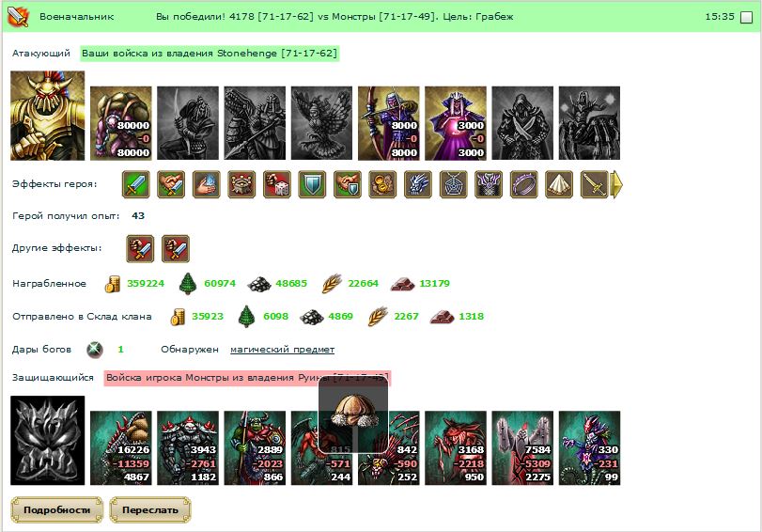Select the archer unit with 9000 troops
This screenshot has width=762, height=532.
click(x=389, y=123)
